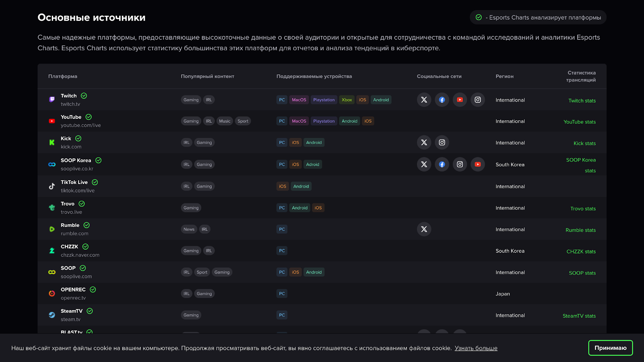This screenshot has width=644, height=362.
Task: Click the Japan region cell for OPENREC
Action: [503, 294]
